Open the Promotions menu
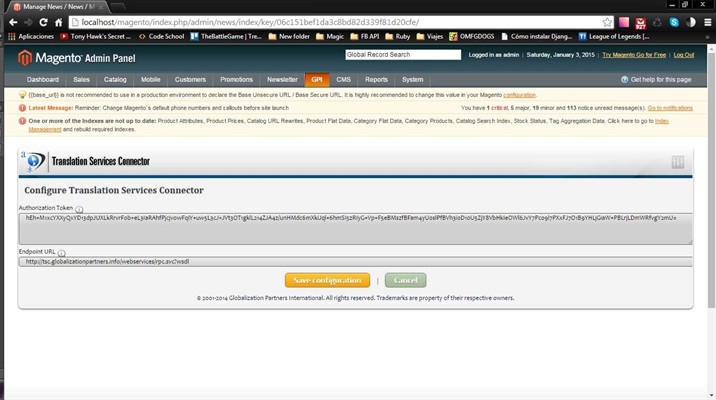Image resolution: width=716 pixels, height=400 pixels. [236, 79]
